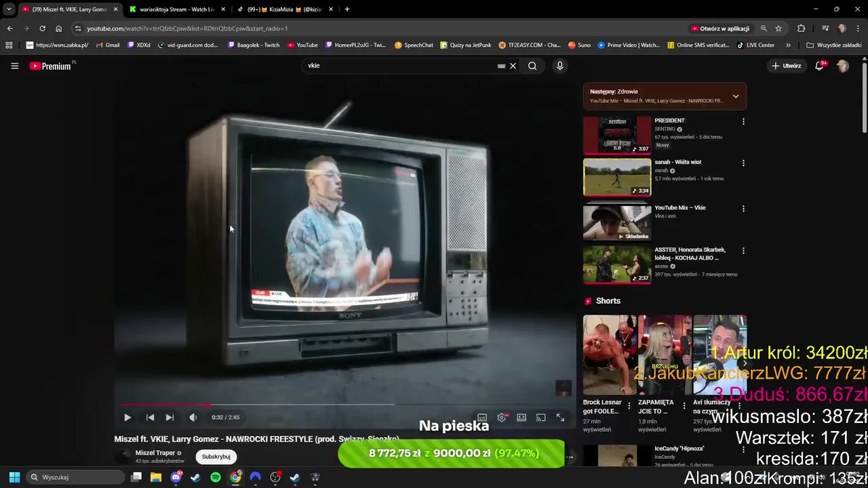The height and width of the screenshot is (488, 868).
Task: Show more bookmarks overflow chevron
Action: tap(788, 45)
